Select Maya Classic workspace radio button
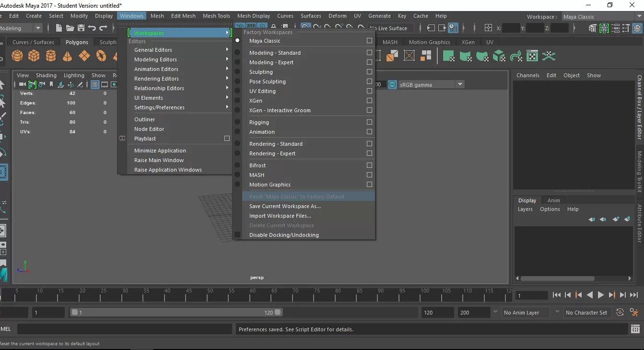The image size is (644, 350). pos(237,41)
